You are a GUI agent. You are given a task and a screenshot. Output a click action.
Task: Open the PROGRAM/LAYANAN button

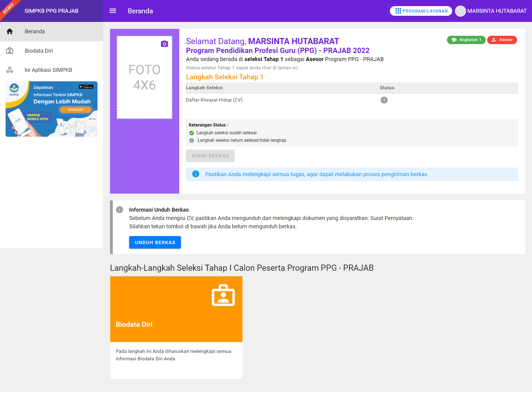pyautogui.click(x=421, y=11)
